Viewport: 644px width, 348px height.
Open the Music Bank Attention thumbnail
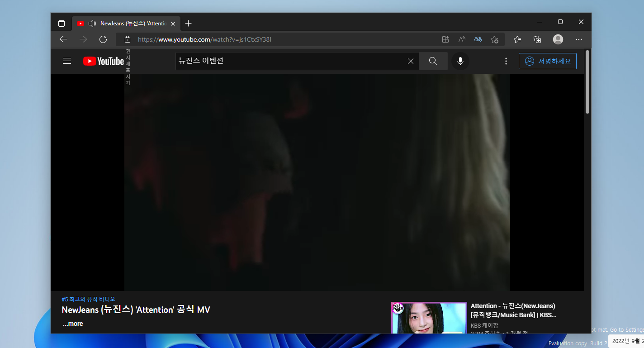pyautogui.click(x=429, y=318)
